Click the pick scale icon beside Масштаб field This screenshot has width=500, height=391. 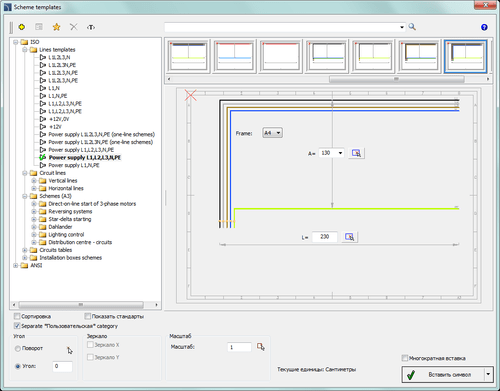tap(261, 347)
